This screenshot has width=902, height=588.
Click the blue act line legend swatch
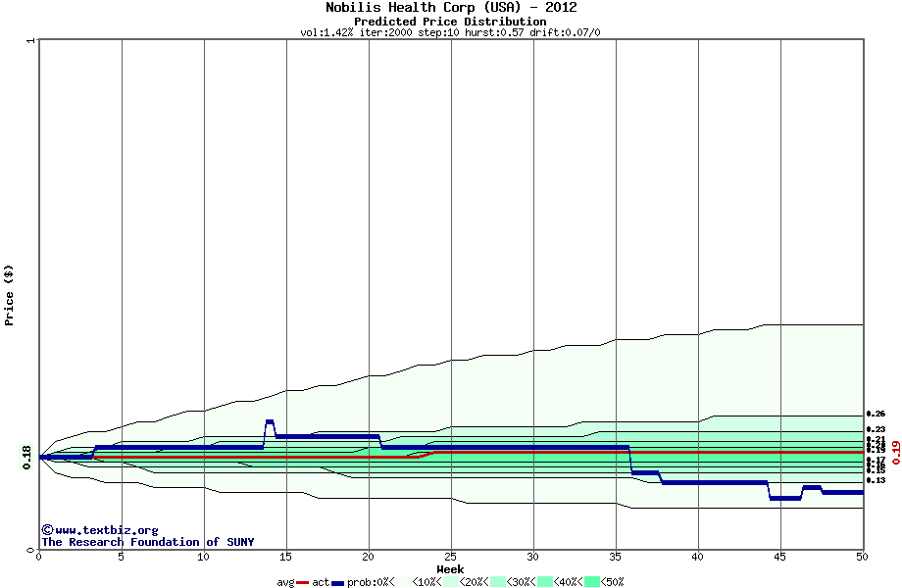click(337, 583)
